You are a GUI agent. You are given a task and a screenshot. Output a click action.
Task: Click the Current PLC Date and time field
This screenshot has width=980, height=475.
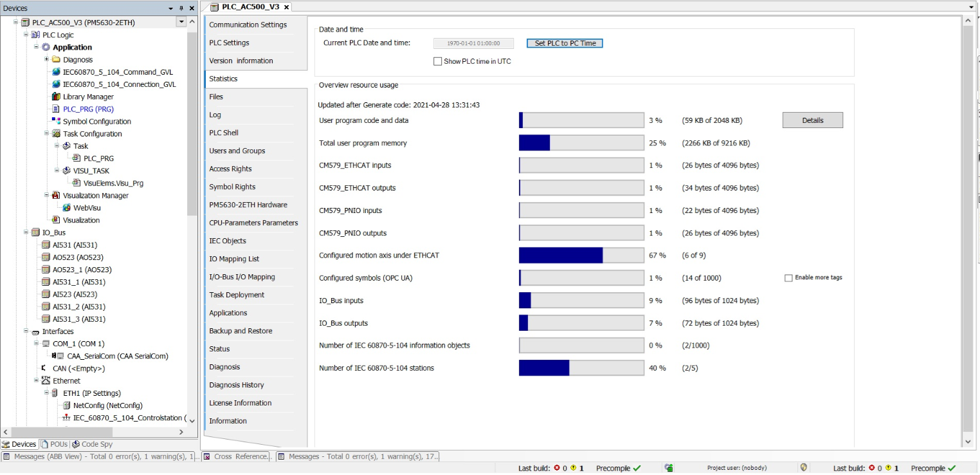pyautogui.click(x=474, y=43)
